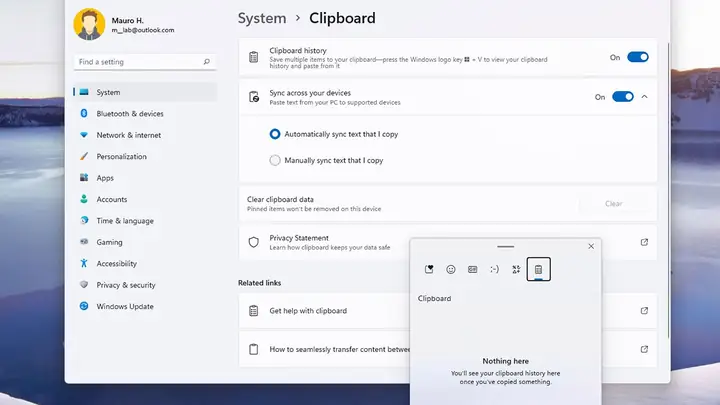Click the clipboard panel drag handle bar
The image size is (720, 405).
click(505, 247)
